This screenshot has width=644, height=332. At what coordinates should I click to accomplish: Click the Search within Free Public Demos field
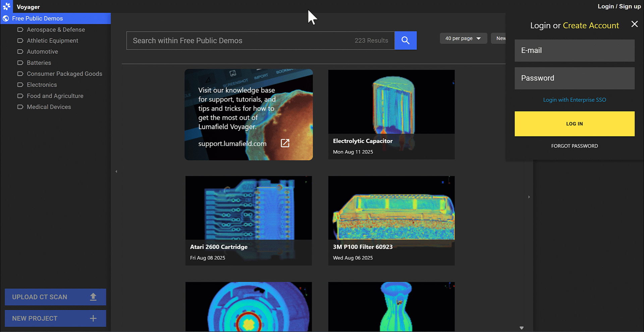[x=260, y=41]
